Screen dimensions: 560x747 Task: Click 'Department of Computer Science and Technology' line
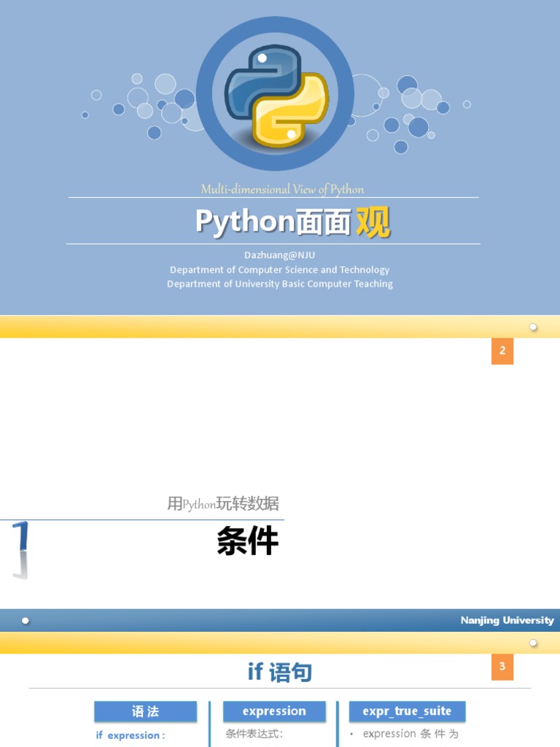click(x=279, y=270)
